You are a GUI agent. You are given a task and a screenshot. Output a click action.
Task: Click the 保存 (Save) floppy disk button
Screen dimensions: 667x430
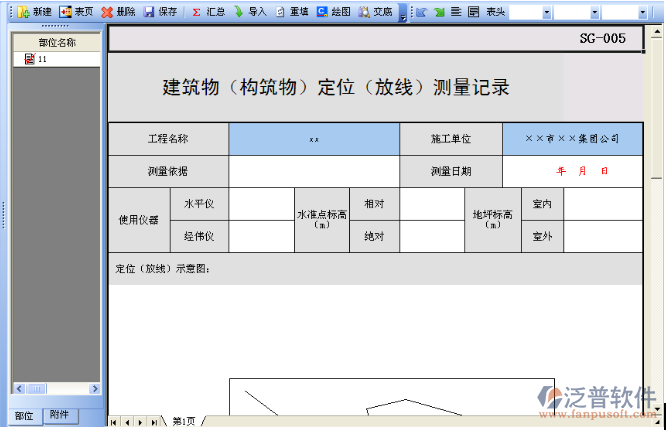[160, 12]
